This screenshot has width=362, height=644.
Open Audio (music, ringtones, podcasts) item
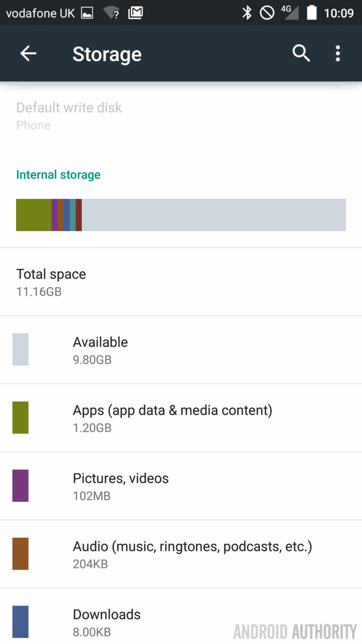coord(181,554)
